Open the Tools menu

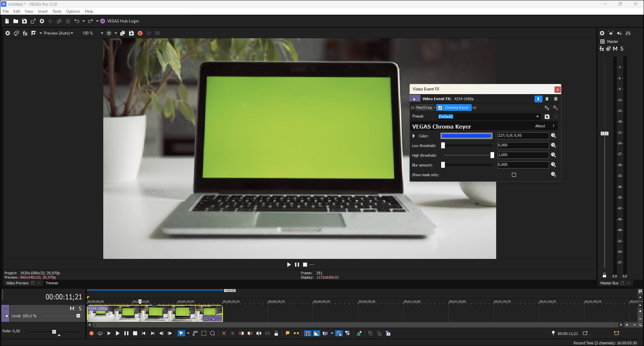point(57,11)
